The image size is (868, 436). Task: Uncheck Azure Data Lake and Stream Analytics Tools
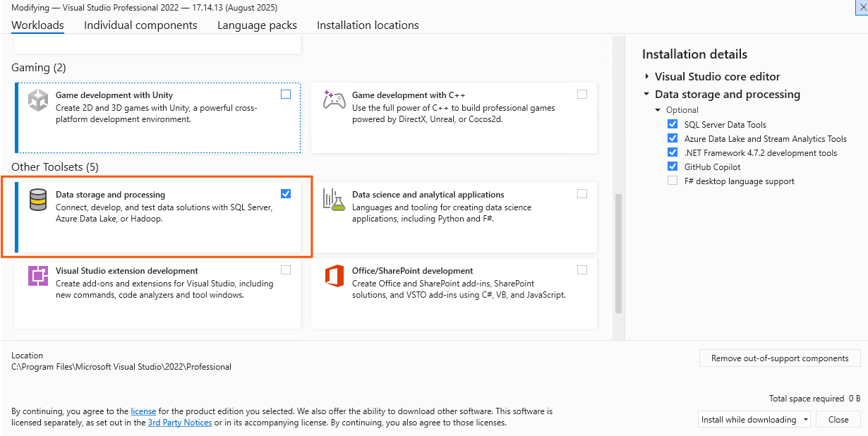tap(673, 138)
